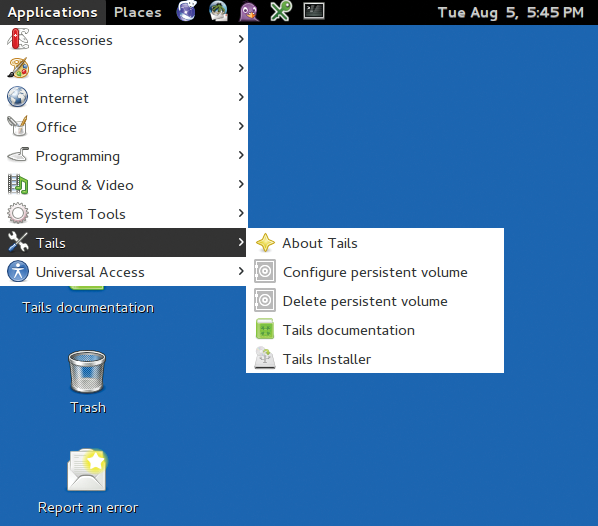598x526 pixels.
Task: Choose Delete persistent volume
Action: point(375,301)
